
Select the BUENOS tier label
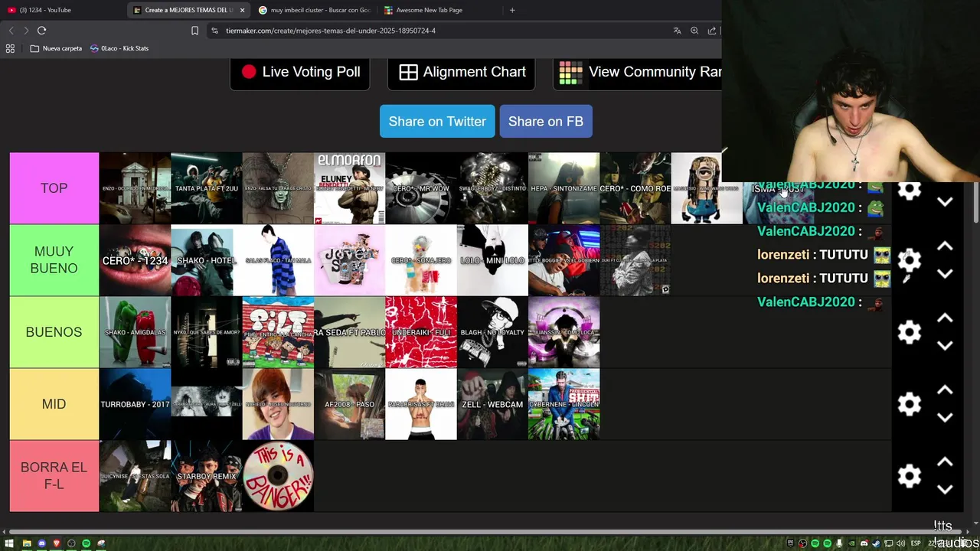point(54,332)
